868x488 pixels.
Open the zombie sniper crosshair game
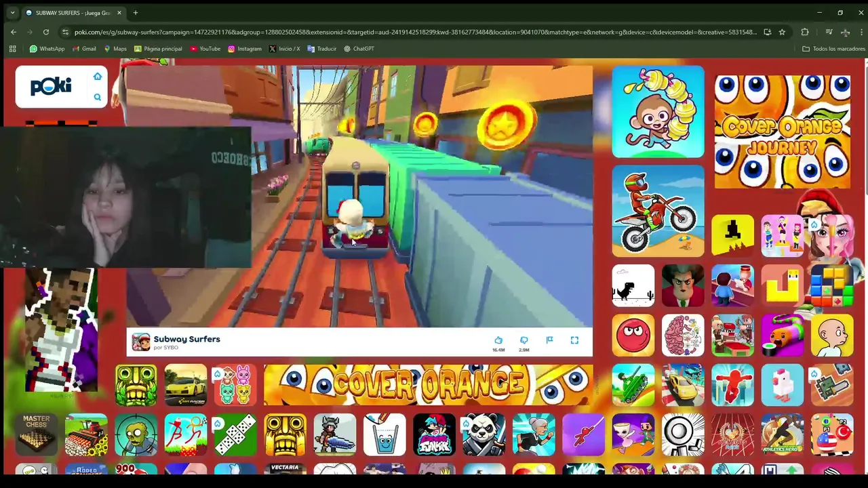coord(136,434)
